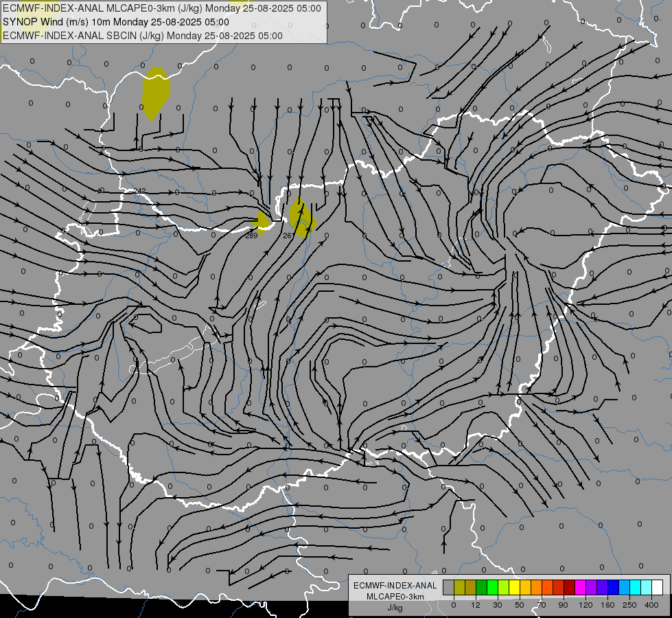
Task: Click the white legend swatch
Action: [x=658, y=588]
